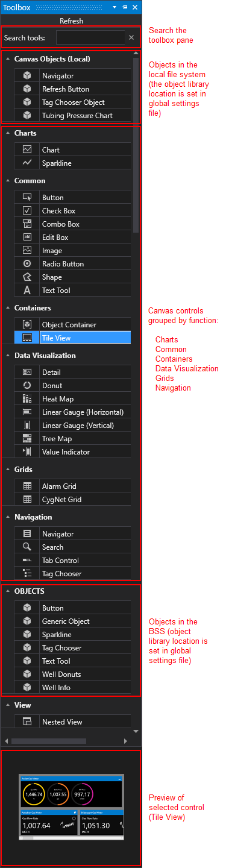
Task: Collapse the OBJECTS group
Action: (7, 591)
